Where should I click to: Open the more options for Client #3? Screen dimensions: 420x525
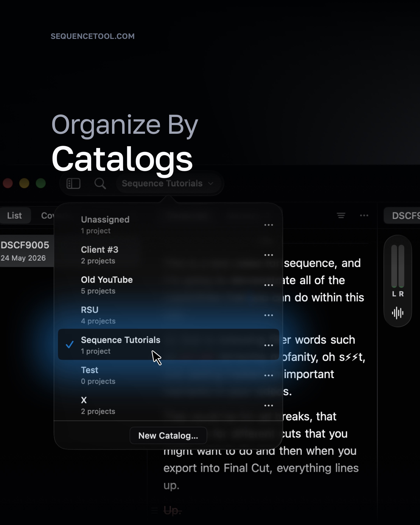click(x=269, y=255)
